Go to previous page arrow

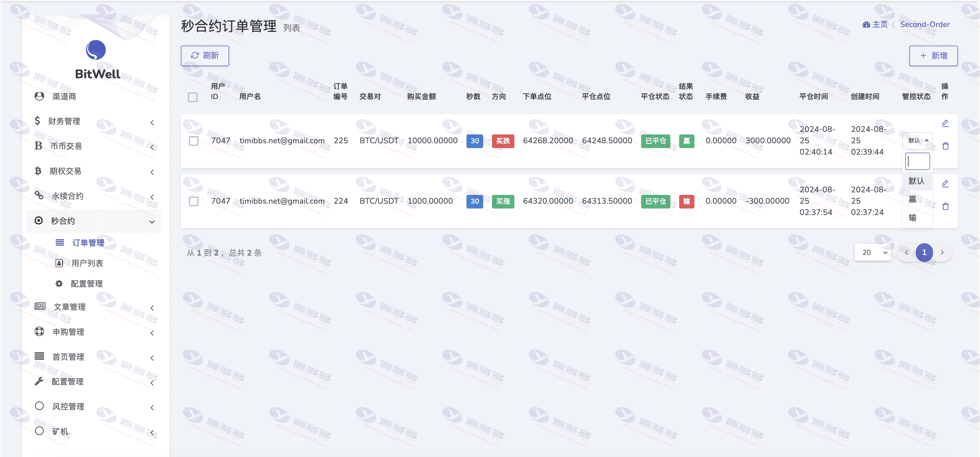pyautogui.click(x=907, y=252)
